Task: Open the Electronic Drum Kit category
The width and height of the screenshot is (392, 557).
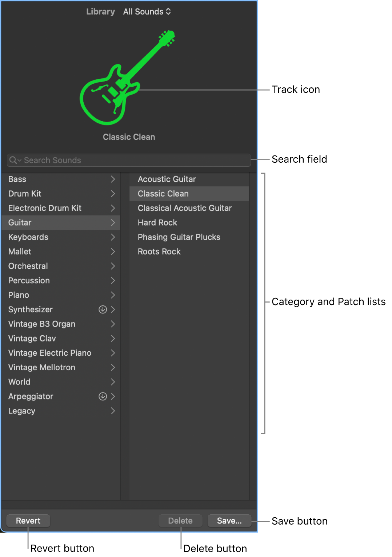Action: 45,208
